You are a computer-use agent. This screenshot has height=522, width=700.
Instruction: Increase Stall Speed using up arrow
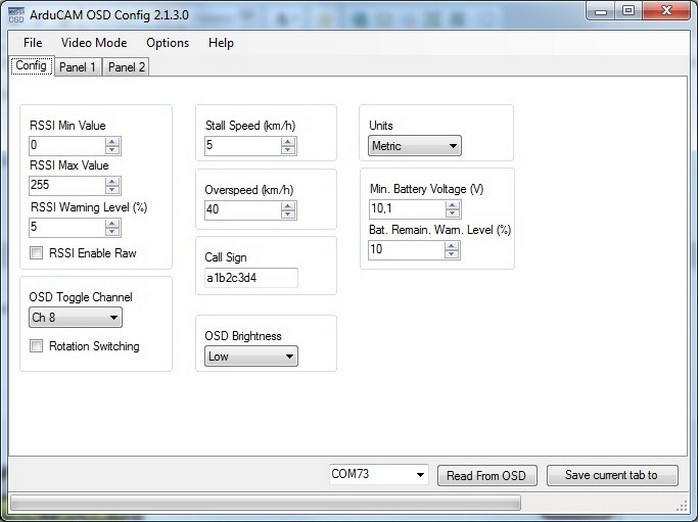click(x=288, y=141)
